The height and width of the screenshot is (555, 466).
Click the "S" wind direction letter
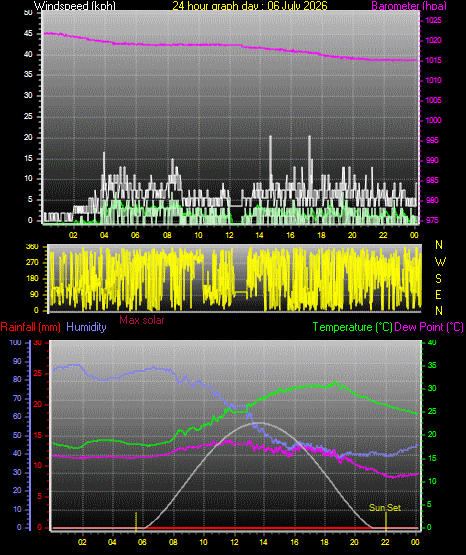click(439, 279)
